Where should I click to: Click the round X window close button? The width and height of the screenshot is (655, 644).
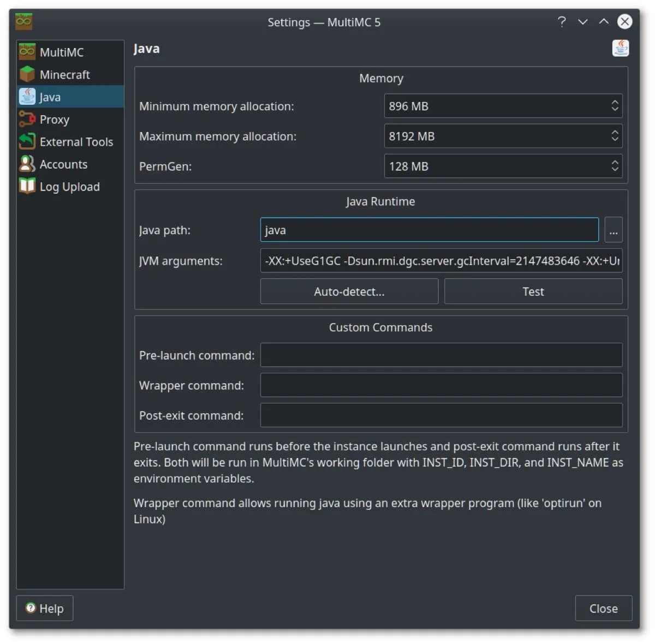point(624,21)
